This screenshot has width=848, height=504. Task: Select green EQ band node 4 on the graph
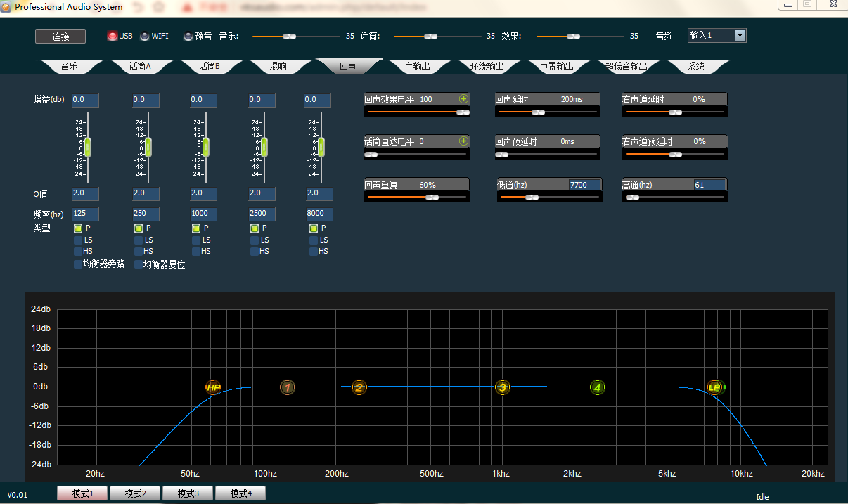click(597, 387)
